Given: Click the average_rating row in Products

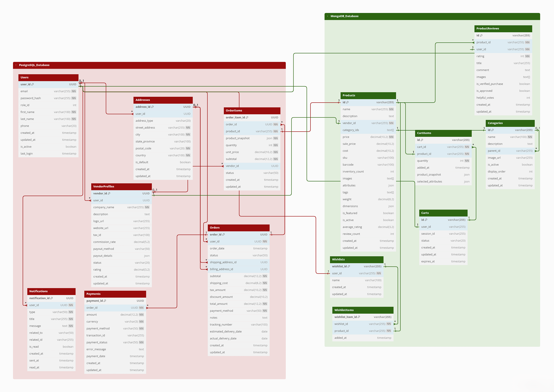Looking at the screenshot, I should (368, 227).
